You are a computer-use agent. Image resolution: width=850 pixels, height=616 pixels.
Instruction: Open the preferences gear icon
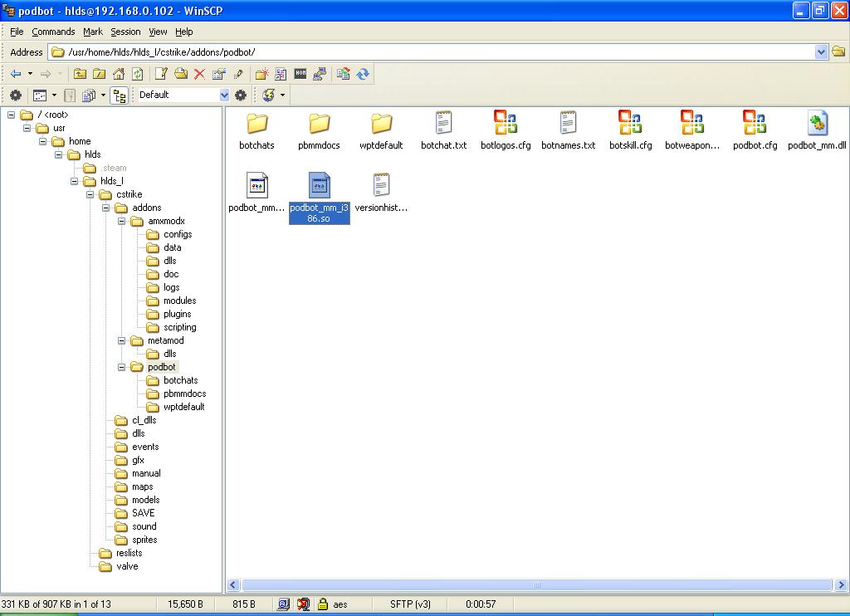pyautogui.click(x=16, y=95)
